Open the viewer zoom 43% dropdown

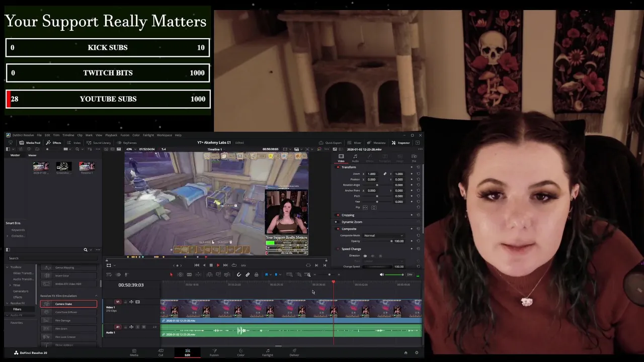pos(130,149)
